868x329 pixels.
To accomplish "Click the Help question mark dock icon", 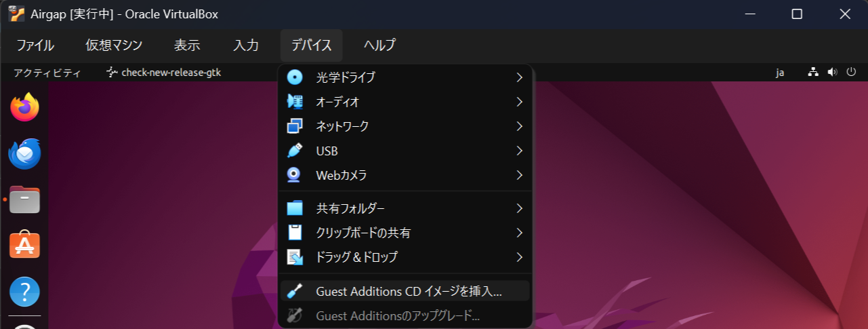I will pyautogui.click(x=25, y=292).
